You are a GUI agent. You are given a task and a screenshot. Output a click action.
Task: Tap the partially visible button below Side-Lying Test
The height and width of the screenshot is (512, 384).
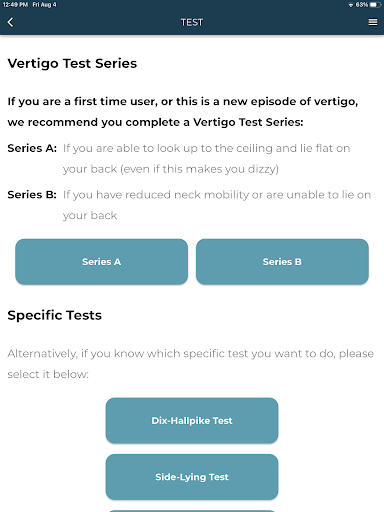(192, 511)
